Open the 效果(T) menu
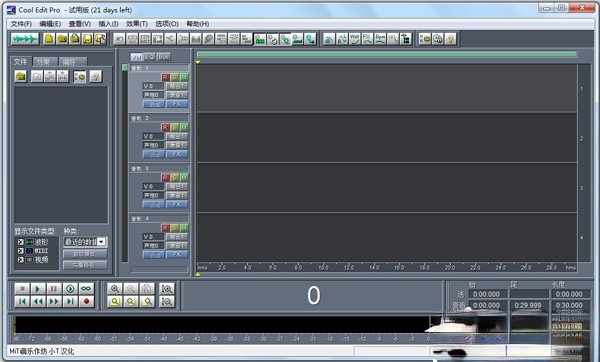This screenshot has height=362, width=600. pyautogui.click(x=137, y=24)
